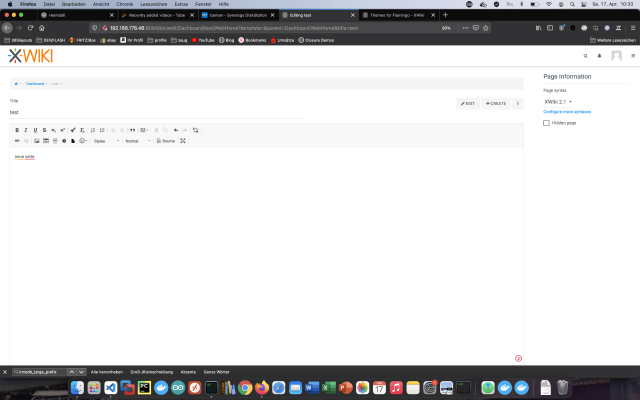Toggle Alle hervorheben in the find bar
640x400 pixels.
tap(107, 372)
